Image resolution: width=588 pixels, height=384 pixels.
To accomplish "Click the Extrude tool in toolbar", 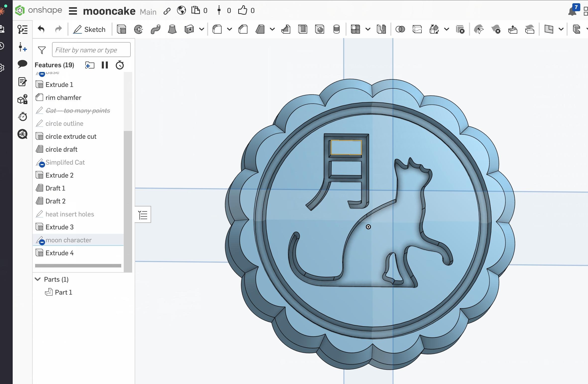I will [121, 29].
